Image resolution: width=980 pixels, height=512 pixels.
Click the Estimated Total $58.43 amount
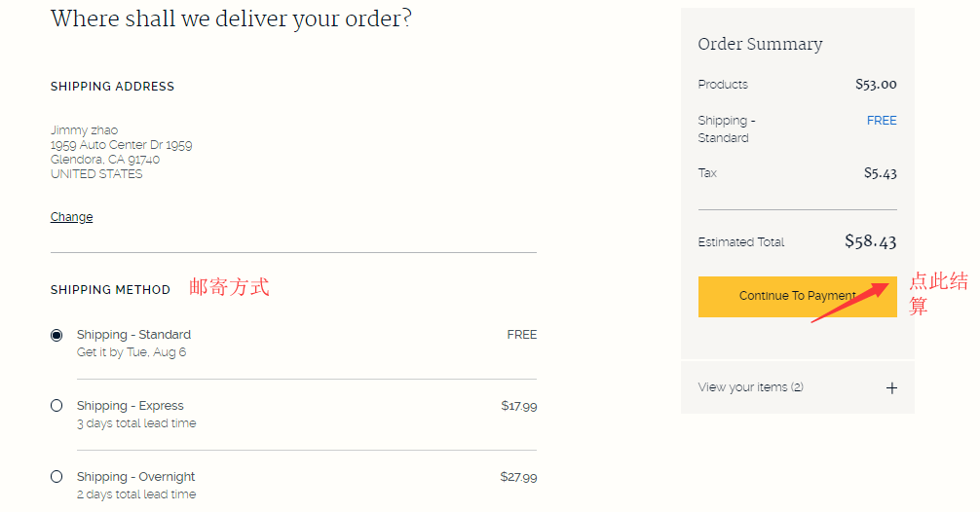[x=870, y=241]
